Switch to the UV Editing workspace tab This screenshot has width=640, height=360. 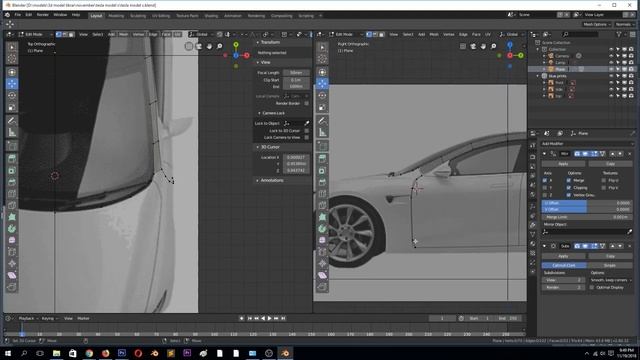(x=161, y=16)
